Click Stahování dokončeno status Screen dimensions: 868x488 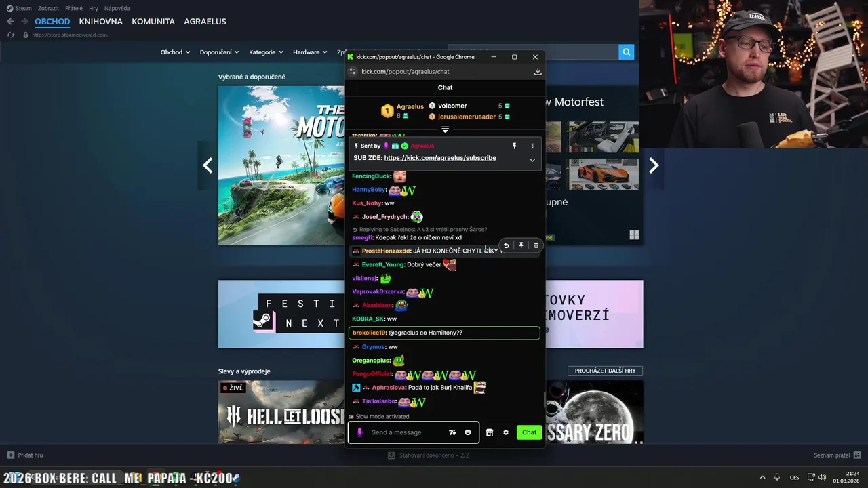click(434, 455)
